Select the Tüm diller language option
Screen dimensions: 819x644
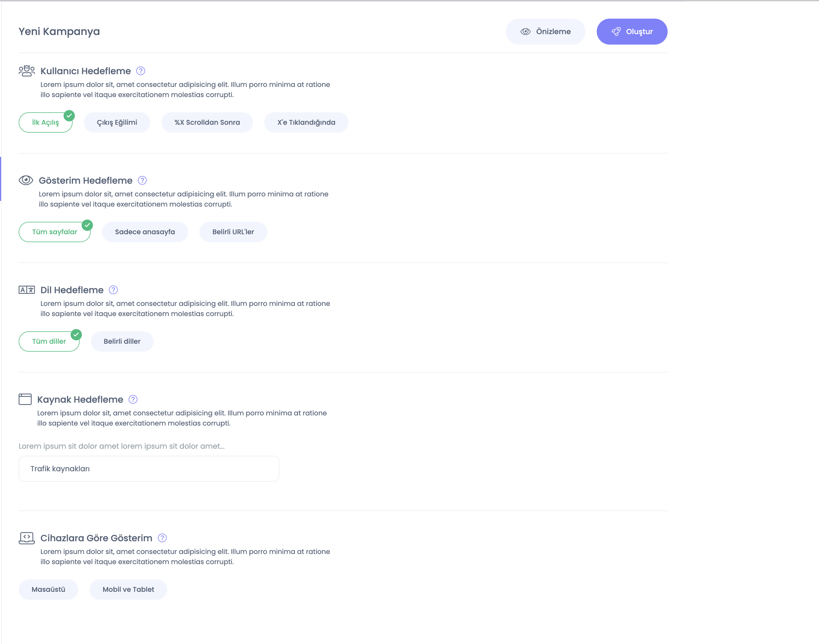point(49,341)
